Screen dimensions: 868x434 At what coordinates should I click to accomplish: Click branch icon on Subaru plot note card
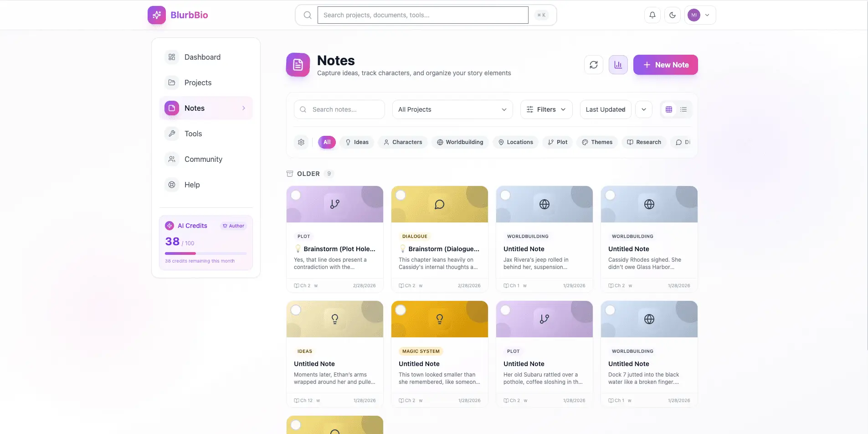(x=544, y=319)
